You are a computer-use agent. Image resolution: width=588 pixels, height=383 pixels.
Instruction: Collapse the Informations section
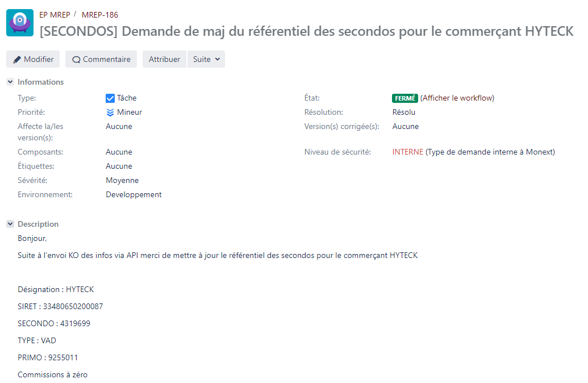(10, 82)
